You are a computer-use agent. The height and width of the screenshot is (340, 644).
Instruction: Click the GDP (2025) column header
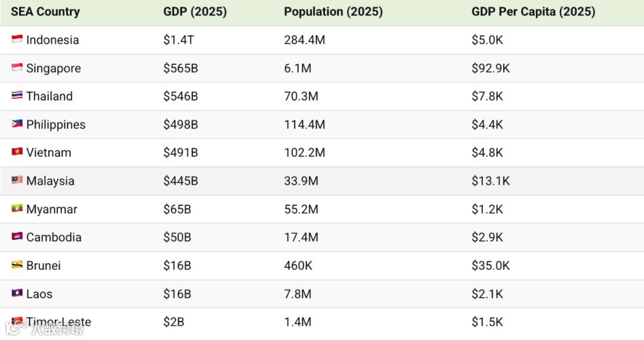[x=195, y=12]
